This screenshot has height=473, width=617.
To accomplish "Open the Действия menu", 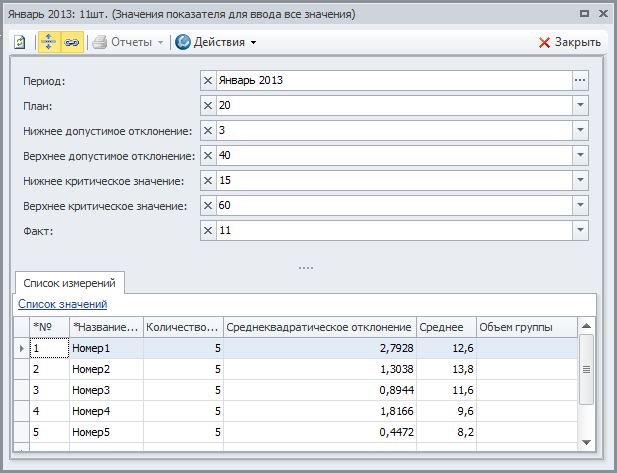I will pos(216,42).
